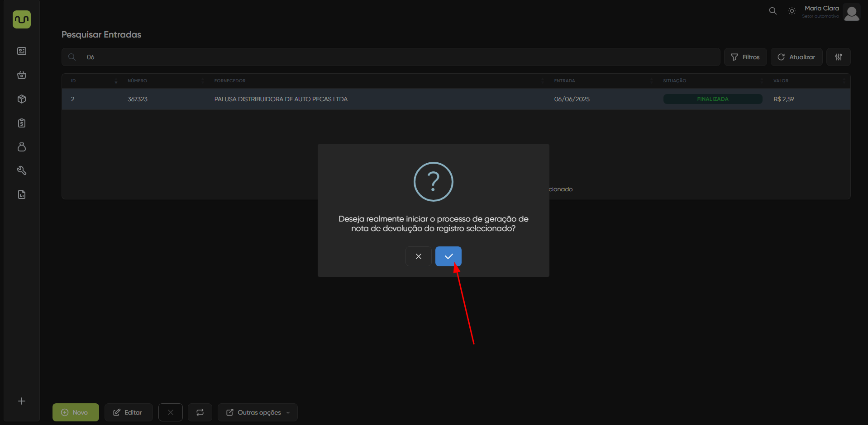
Task: Toggle the light/dark theme sun icon
Action: (792, 11)
